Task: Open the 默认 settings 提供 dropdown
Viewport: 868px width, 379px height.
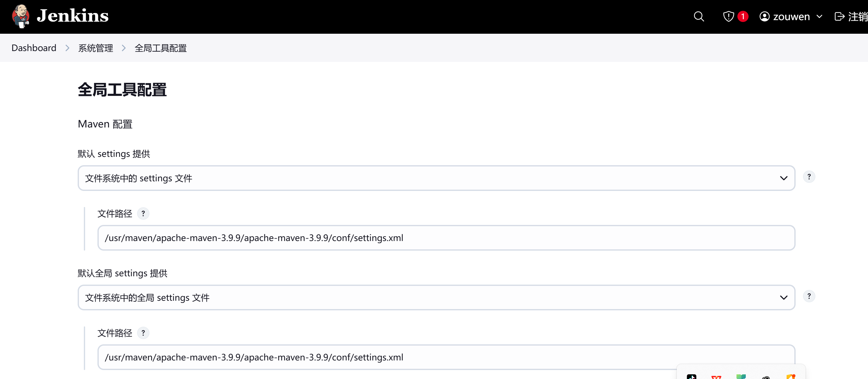Action: point(436,178)
